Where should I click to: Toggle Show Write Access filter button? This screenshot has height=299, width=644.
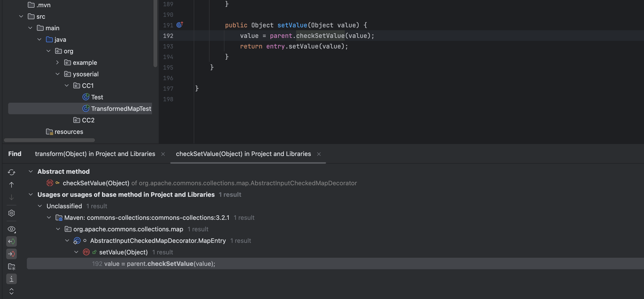point(12,254)
